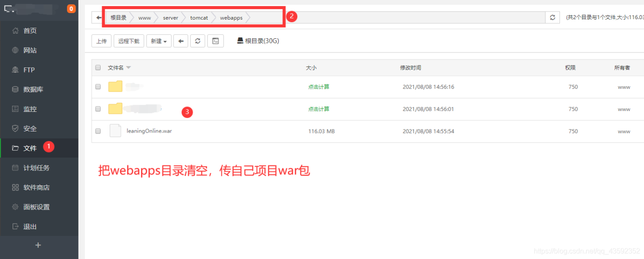Image resolution: width=644 pixels, height=259 pixels.
Task: Click the server breadcrumb segment
Action: pyautogui.click(x=171, y=18)
